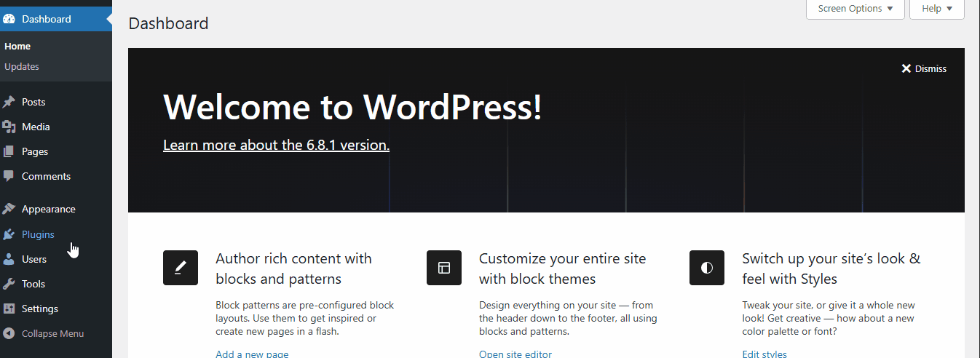Navigate to the Plugins menu label

pos(38,234)
